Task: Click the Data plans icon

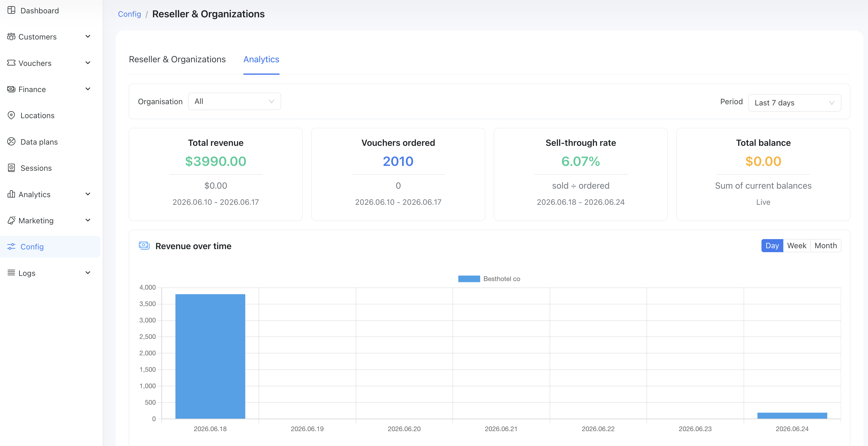Action: click(12, 141)
